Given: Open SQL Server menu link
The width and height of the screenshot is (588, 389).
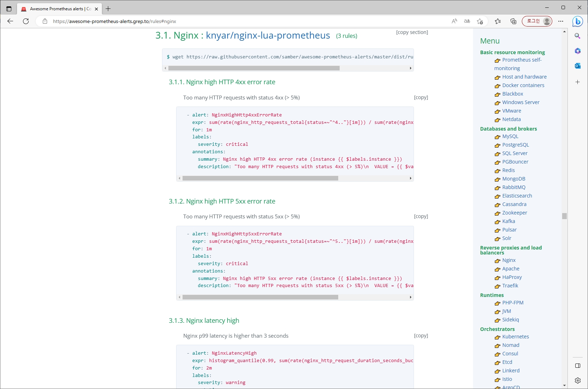Looking at the screenshot, I should click(515, 153).
